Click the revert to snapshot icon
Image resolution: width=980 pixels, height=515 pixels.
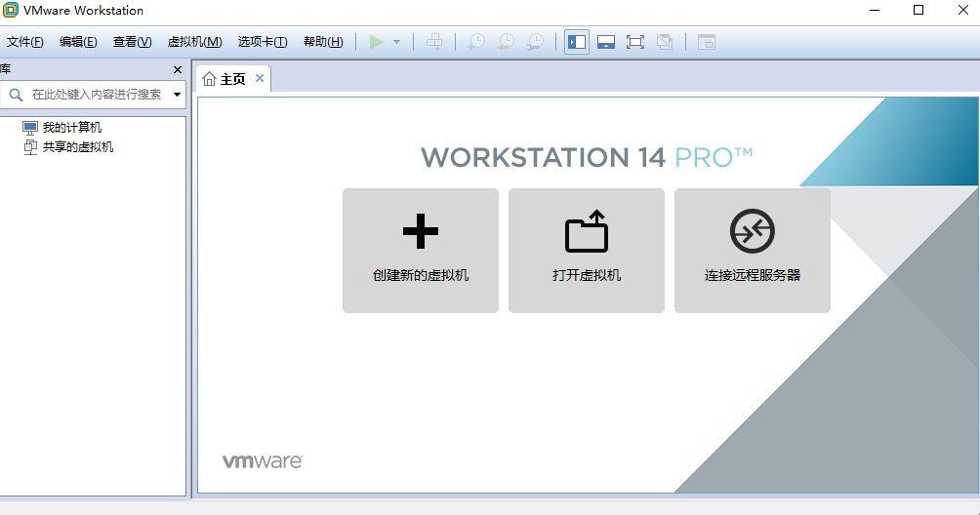(506, 43)
